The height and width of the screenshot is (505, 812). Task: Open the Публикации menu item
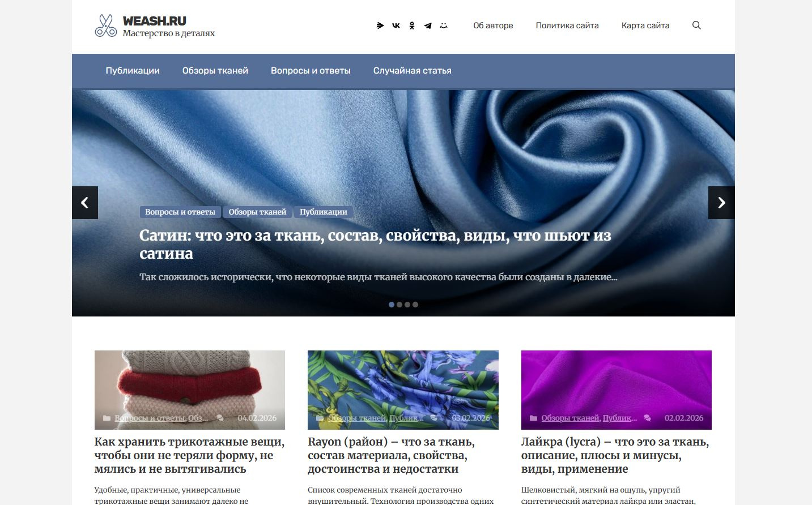(x=133, y=71)
